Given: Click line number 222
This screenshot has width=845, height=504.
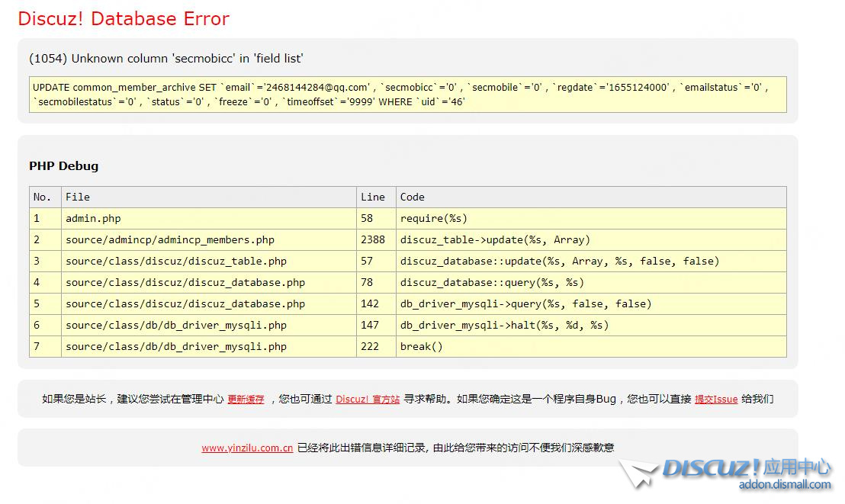Looking at the screenshot, I should point(376,347).
